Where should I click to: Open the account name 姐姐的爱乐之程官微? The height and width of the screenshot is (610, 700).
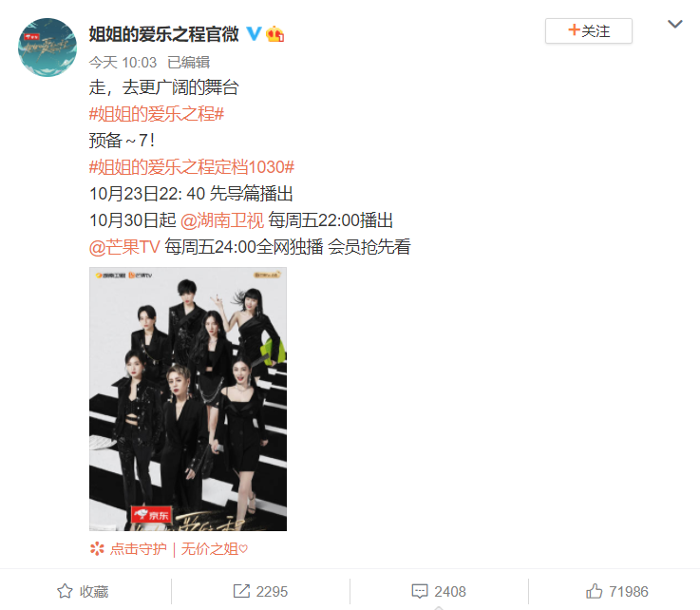[x=163, y=34]
